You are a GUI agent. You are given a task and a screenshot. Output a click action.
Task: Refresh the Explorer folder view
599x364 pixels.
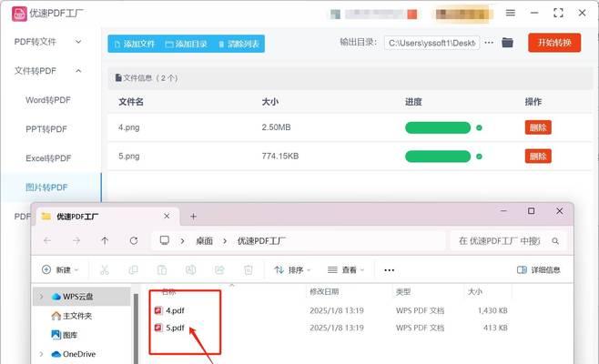click(133, 240)
